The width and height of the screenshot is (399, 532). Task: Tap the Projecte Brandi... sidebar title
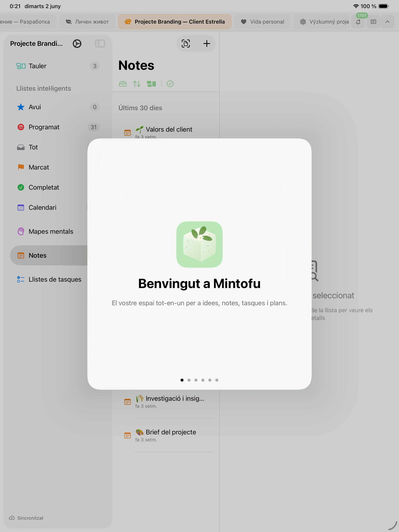pyautogui.click(x=36, y=43)
